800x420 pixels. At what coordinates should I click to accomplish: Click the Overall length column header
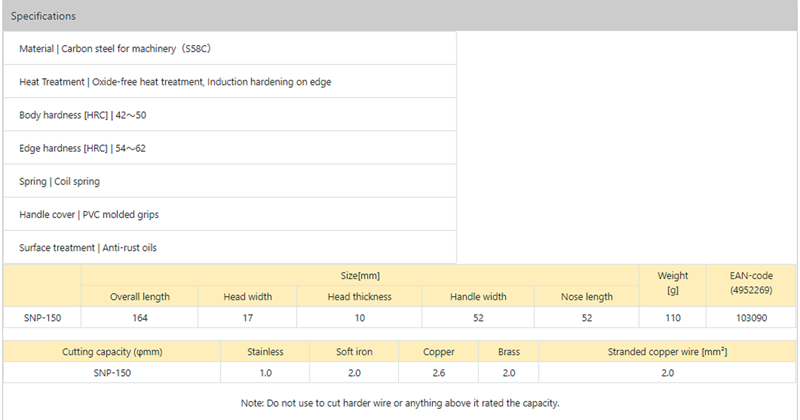pos(139,296)
